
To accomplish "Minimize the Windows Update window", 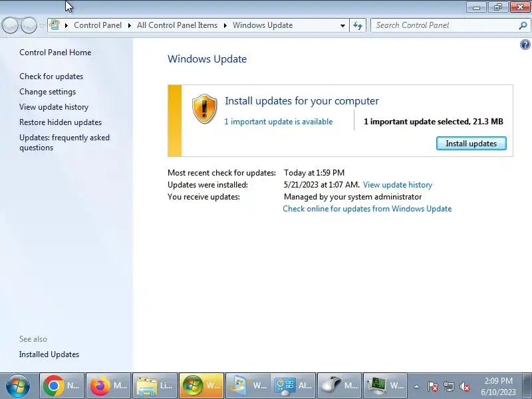I will 477,7.
